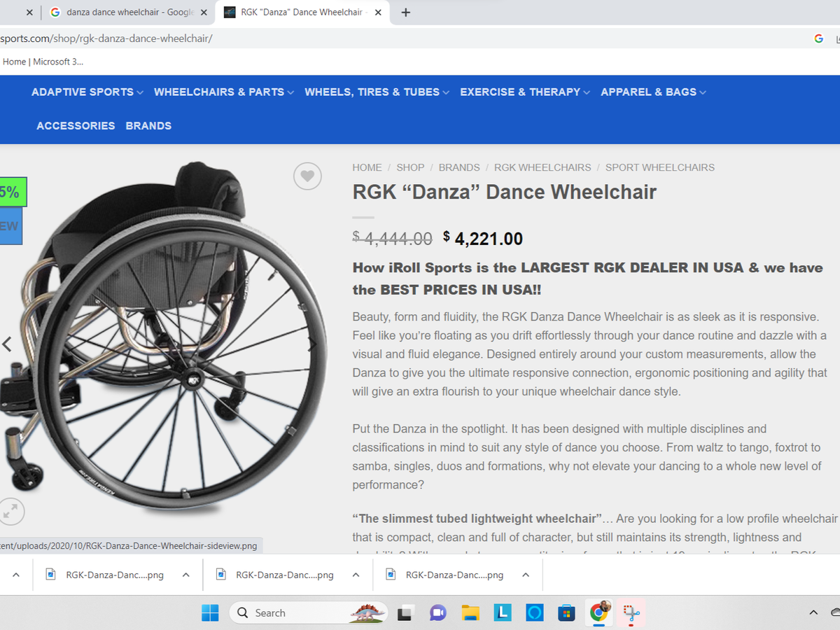Viewport: 840px width, 630px height.
Task: Open File Explorer from the taskbar
Action: tap(470, 612)
